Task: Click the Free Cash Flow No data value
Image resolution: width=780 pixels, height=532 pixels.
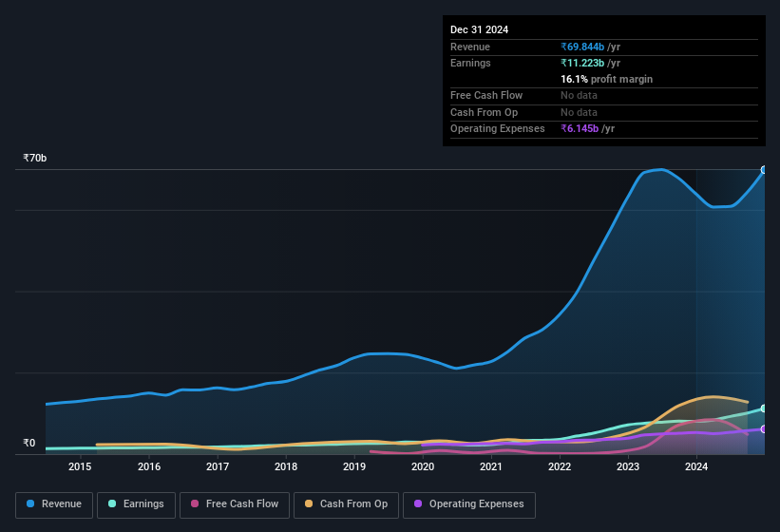Action: click(x=579, y=95)
